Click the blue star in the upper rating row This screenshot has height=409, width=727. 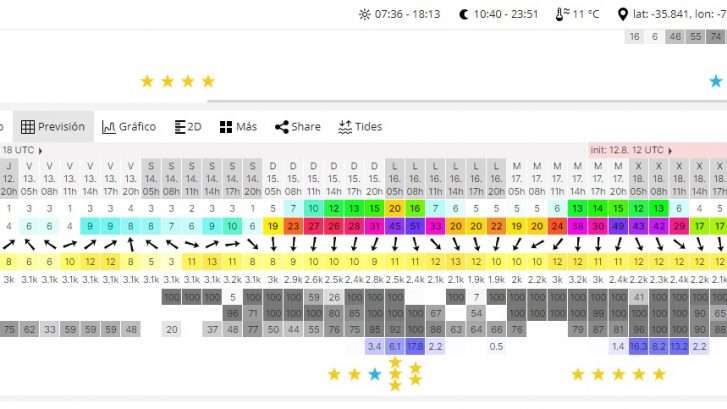click(716, 81)
